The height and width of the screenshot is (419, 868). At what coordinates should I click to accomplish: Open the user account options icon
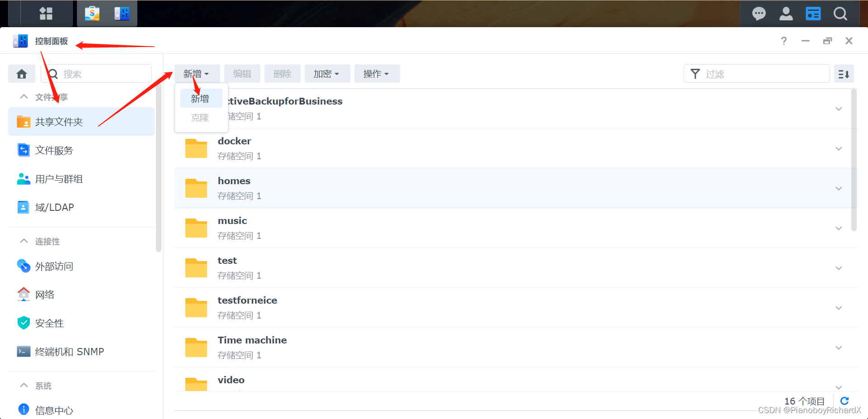point(786,14)
